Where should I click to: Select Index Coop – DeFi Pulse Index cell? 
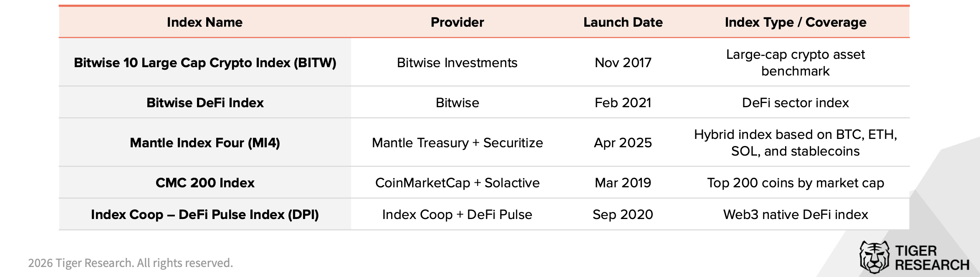pos(205,214)
